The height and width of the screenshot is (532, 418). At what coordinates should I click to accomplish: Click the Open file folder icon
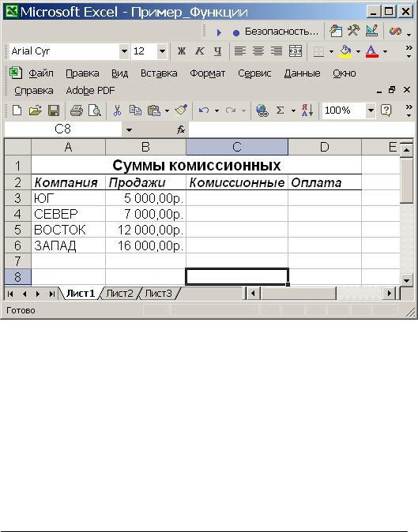(x=35, y=111)
